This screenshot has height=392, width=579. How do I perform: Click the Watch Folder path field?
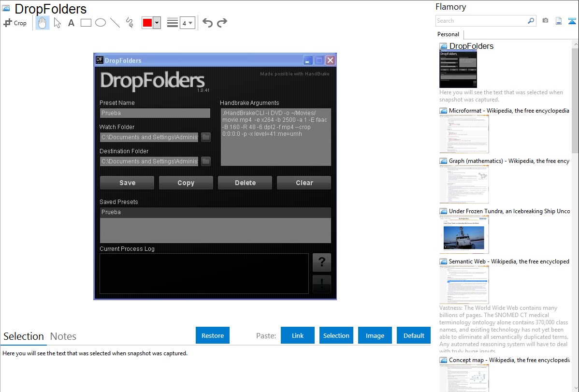tap(149, 137)
